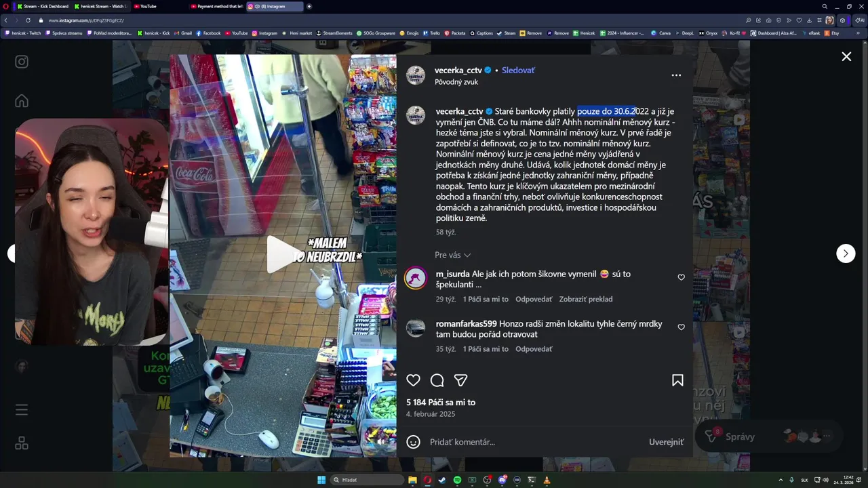Switch to henicek Stream browser tab
Image resolution: width=868 pixels, height=488 pixels.
tap(100, 6)
